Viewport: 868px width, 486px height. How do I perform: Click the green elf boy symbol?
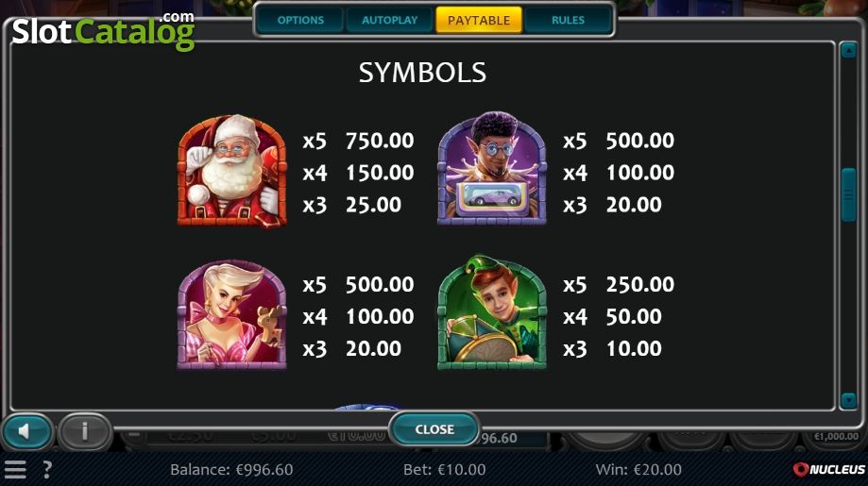(x=492, y=312)
